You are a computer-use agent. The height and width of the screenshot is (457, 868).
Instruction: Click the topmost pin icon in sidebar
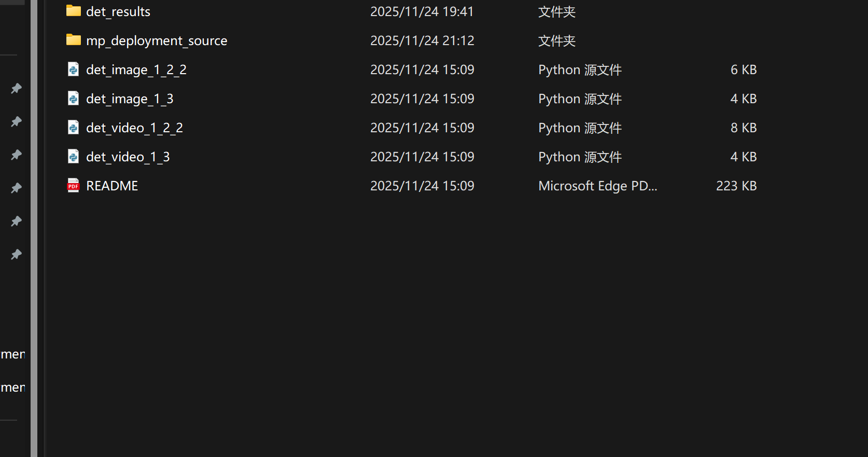tap(17, 88)
